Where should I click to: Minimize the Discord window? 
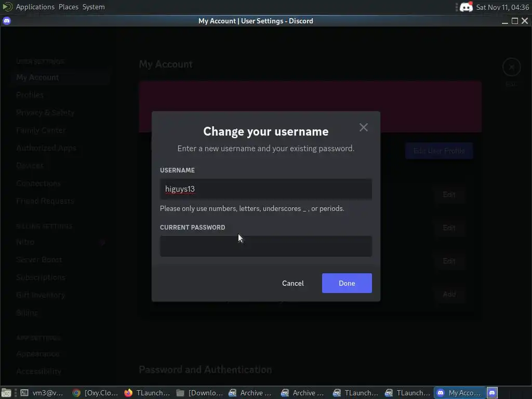[504, 21]
